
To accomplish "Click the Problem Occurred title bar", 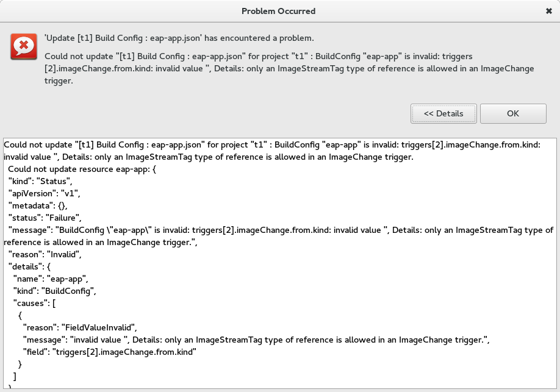I will (279, 11).
